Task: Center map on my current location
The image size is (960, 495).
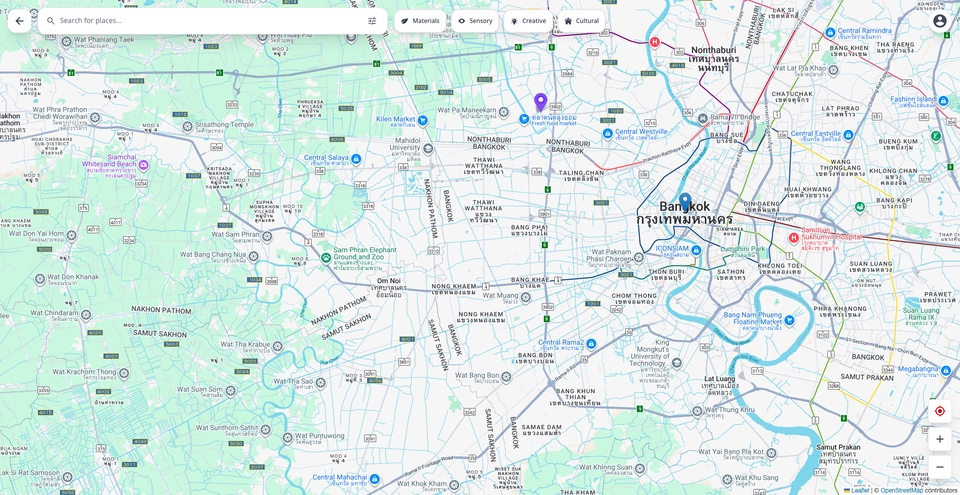Action: 939,411
